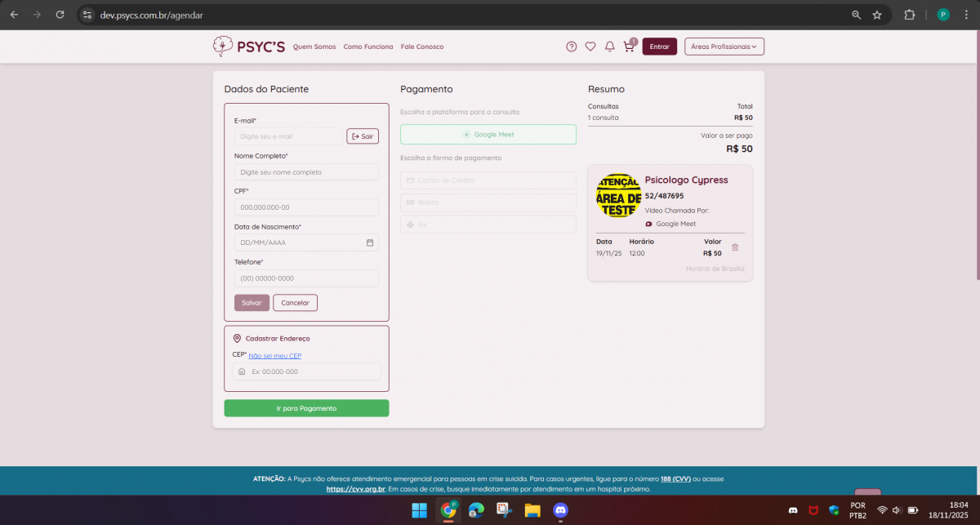Bookmark this page with the star icon
This screenshot has width=980, height=525.
pyautogui.click(x=877, y=15)
